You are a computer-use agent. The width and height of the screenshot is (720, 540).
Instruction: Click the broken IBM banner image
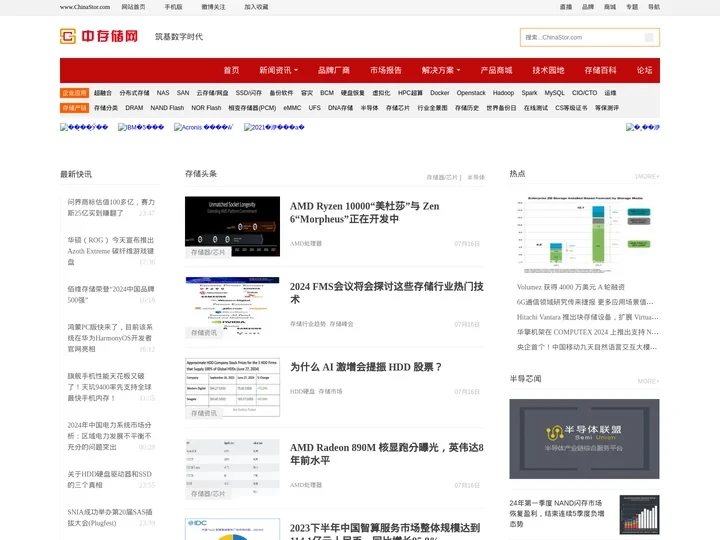click(141, 127)
